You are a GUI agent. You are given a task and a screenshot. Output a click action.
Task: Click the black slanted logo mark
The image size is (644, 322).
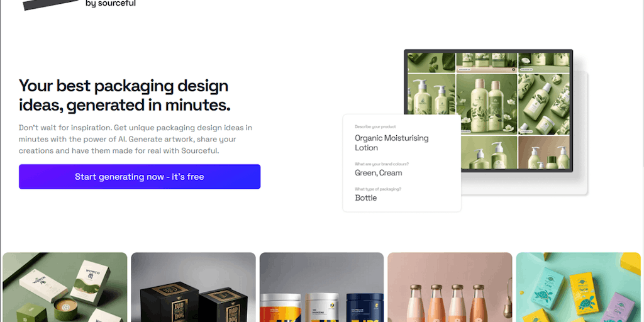(50, 4)
